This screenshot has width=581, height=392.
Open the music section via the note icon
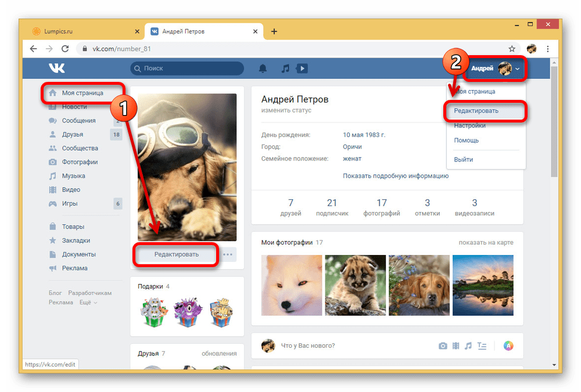285,68
